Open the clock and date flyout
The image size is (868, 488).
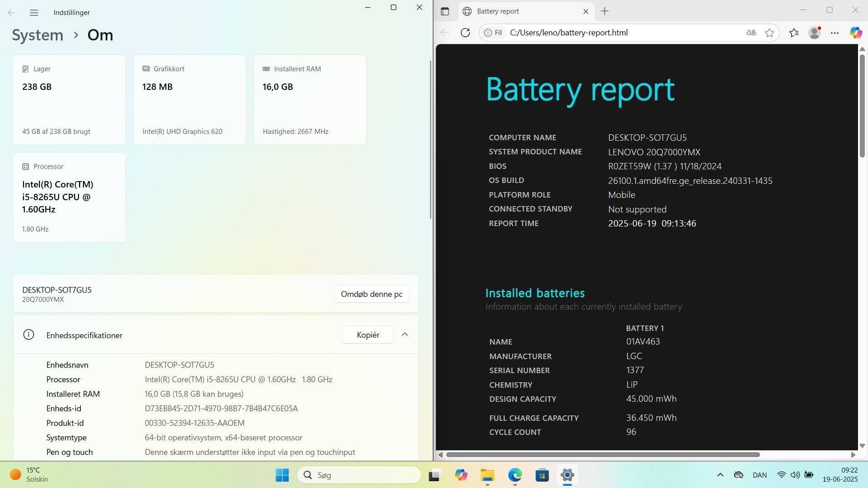[x=840, y=475]
